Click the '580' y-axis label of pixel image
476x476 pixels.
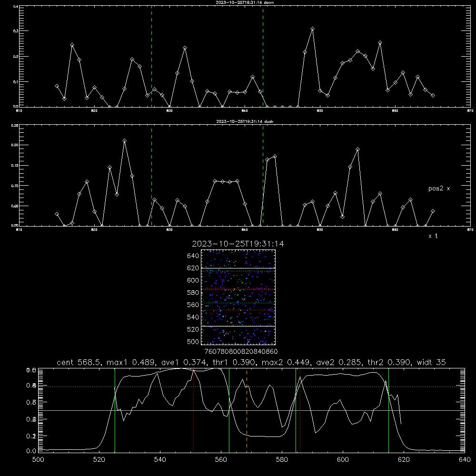(x=193, y=293)
